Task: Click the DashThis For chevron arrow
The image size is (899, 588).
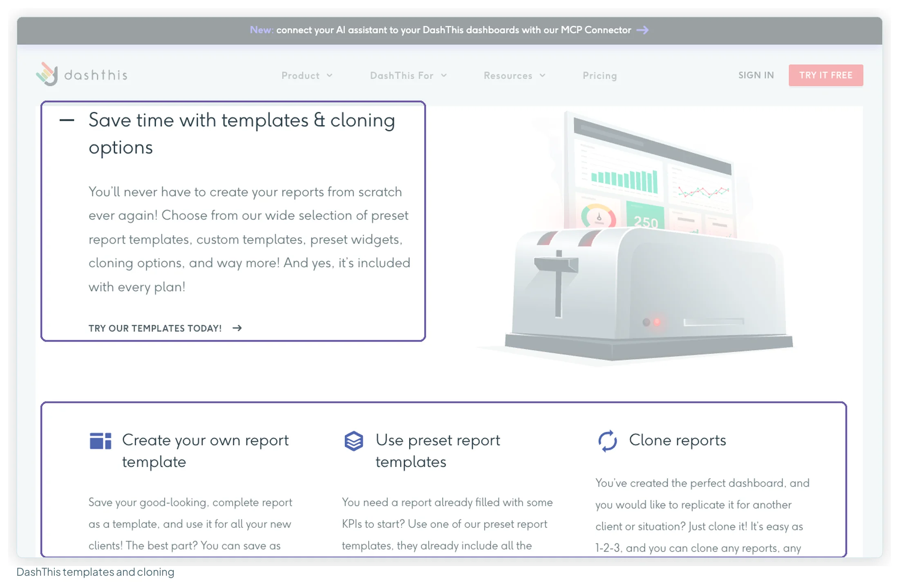Action: pos(444,76)
